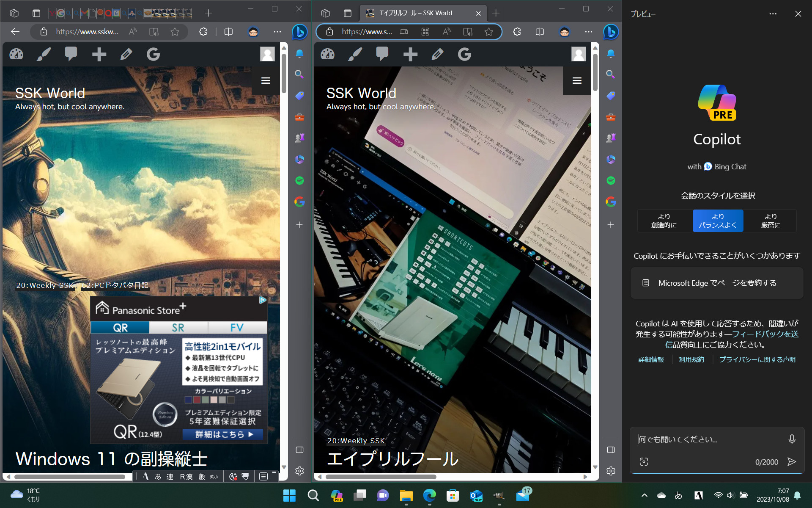This screenshot has width=812, height=508.
Task: Open user avatar in left window admin bar
Action: (267, 54)
